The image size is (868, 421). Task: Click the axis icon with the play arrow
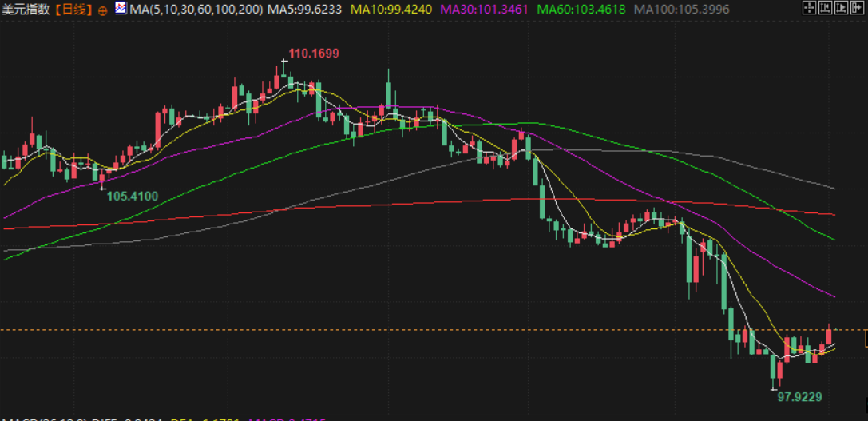[841, 8]
